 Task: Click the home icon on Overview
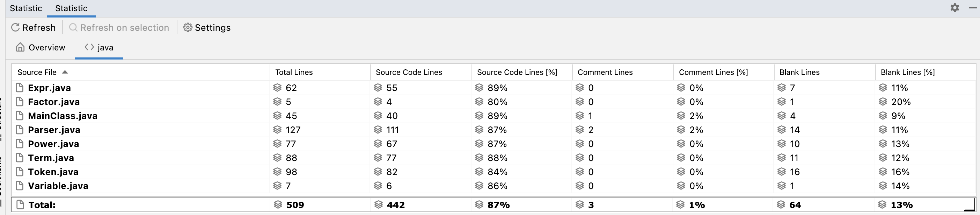click(x=21, y=48)
